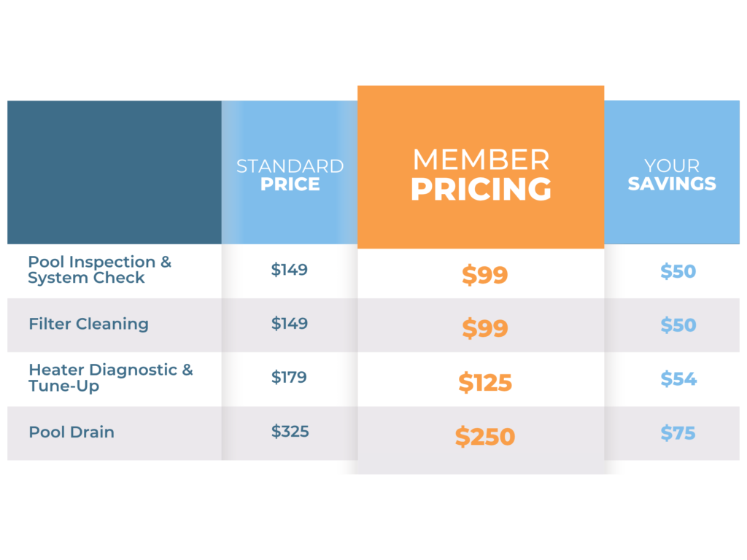The height and width of the screenshot is (560, 747).
Task: Click the $179 standard price
Action: point(290,378)
